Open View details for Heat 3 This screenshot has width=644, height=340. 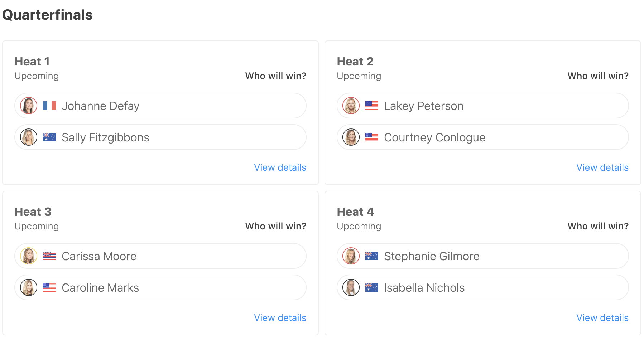click(x=280, y=318)
